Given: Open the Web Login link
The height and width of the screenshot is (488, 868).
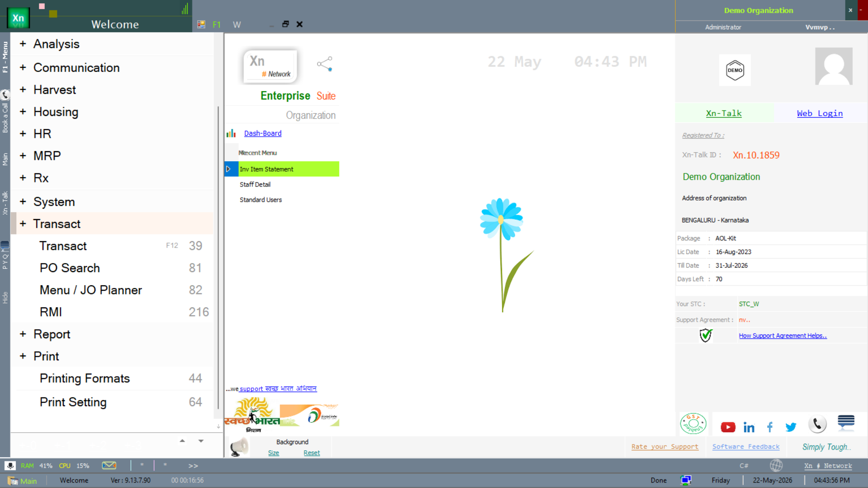Looking at the screenshot, I should pos(820,113).
